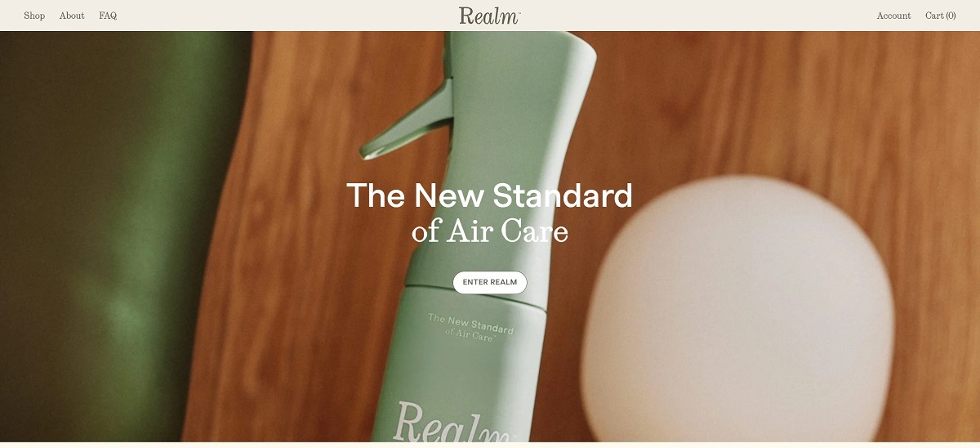980x448 pixels.
Task: Click the 'of Air Care' subheading
Action: [490, 231]
